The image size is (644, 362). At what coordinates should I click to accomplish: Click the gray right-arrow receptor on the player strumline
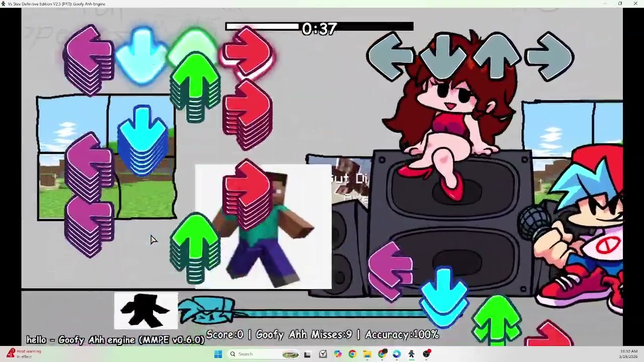click(549, 56)
